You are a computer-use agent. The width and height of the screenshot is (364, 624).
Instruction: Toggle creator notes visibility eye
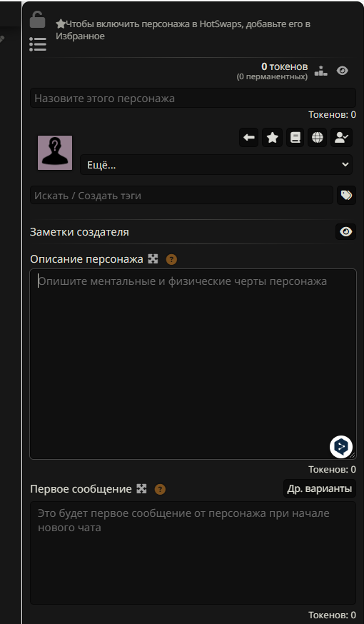pyautogui.click(x=345, y=231)
